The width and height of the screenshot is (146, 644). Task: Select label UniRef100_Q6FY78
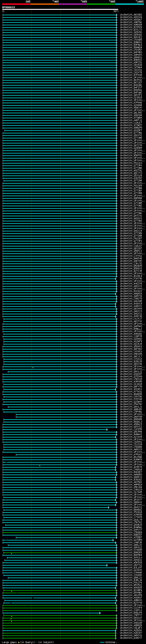(x=131, y=387)
